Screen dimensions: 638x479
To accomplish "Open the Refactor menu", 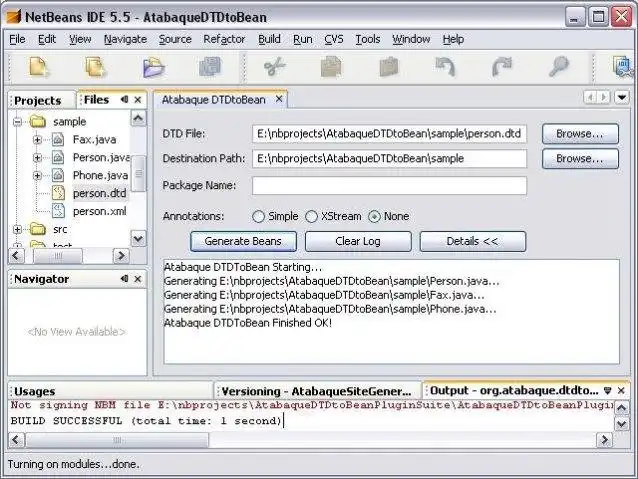I will coord(224,39).
